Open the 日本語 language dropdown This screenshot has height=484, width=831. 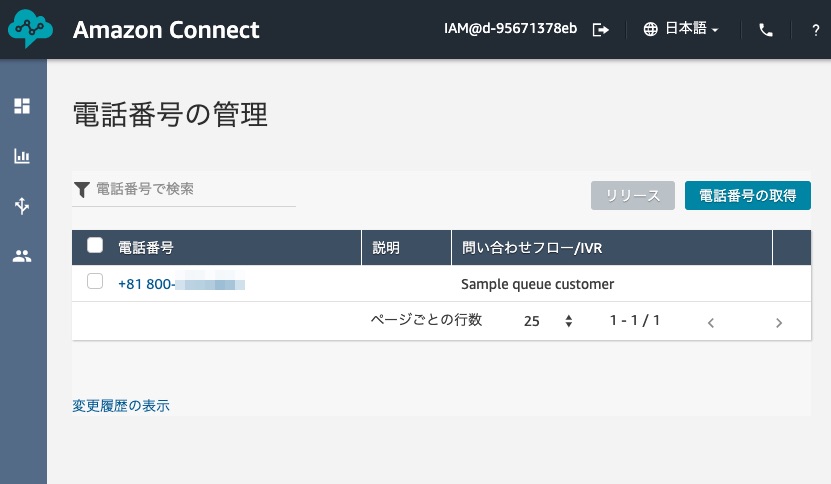[691, 28]
